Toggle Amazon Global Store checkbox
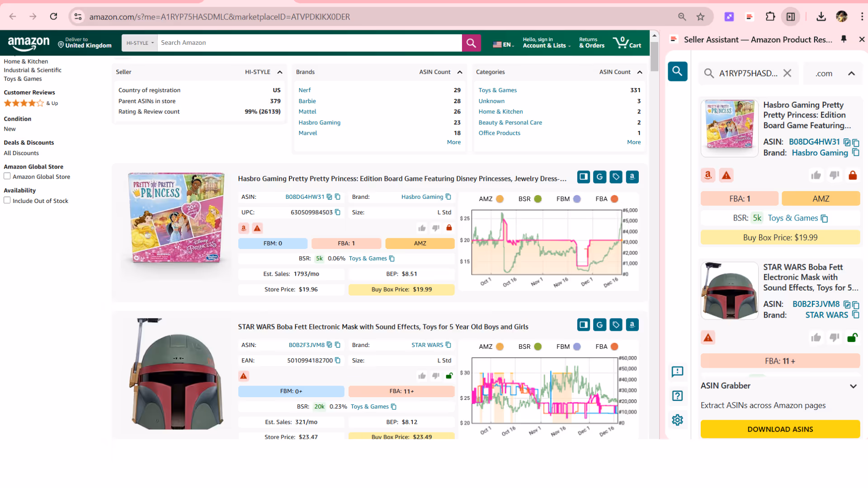Viewport: 868px width, 488px height. click(x=7, y=176)
